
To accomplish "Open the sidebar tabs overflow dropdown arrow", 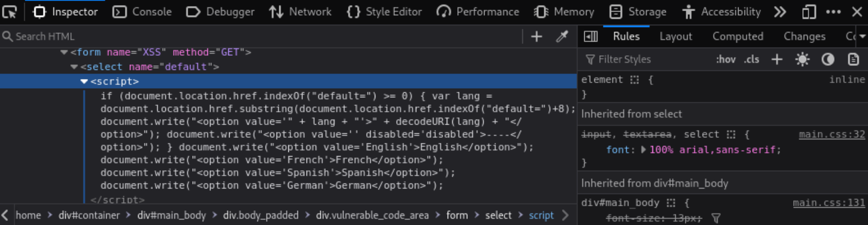I will 862,36.
